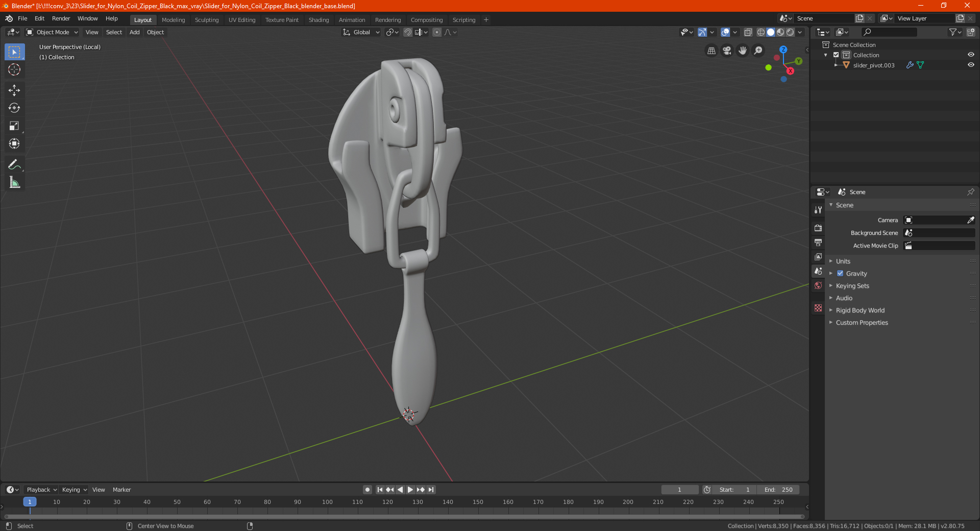The image size is (980, 531).
Task: Click the pan view hand icon
Action: pyautogui.click(x=743, y=51)
